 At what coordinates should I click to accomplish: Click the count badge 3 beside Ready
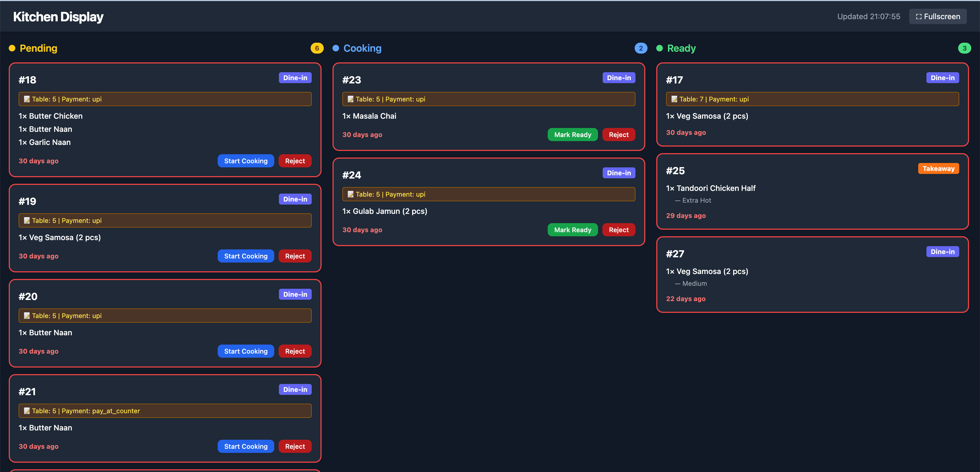(x=965, y=48)
